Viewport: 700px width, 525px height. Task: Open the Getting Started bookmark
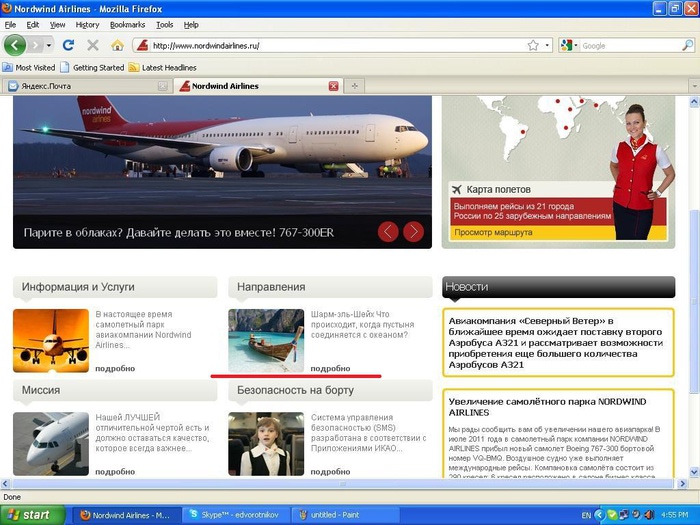[x=92, y=68]
